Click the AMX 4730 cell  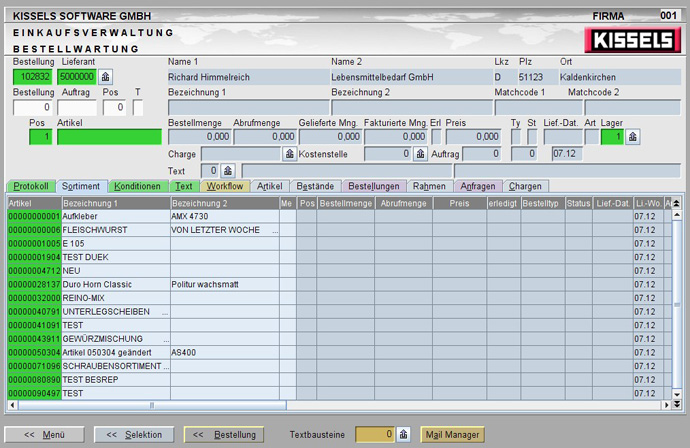click(x=225, y=217)
